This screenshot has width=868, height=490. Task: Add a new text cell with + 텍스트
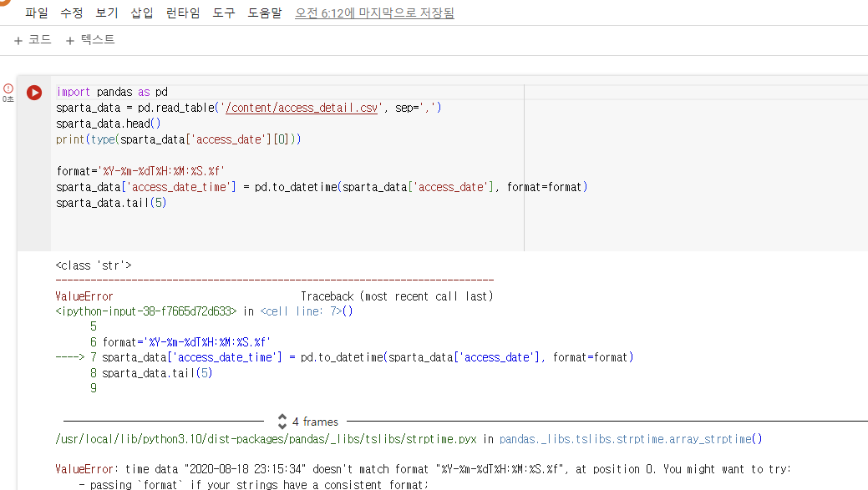point(90,40)
